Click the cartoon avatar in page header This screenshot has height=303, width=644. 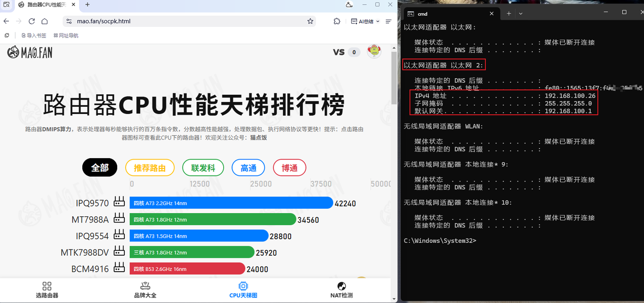[x=374, y=51]
